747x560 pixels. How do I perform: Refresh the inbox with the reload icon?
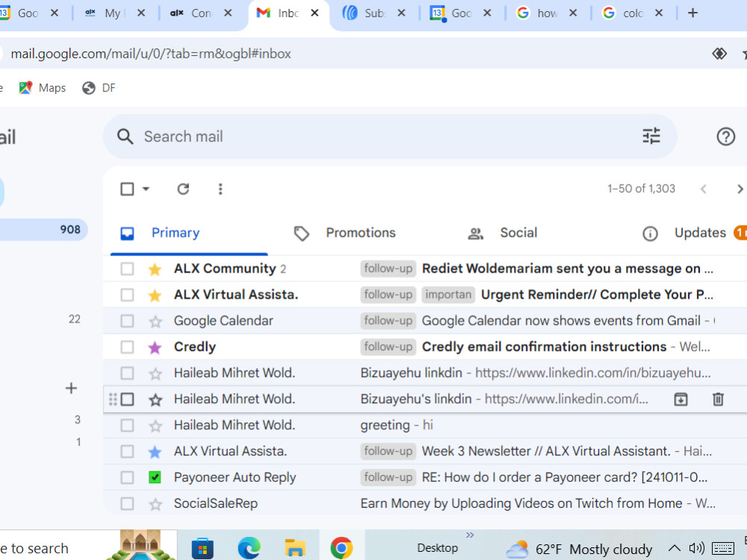[x=184, y=189]
